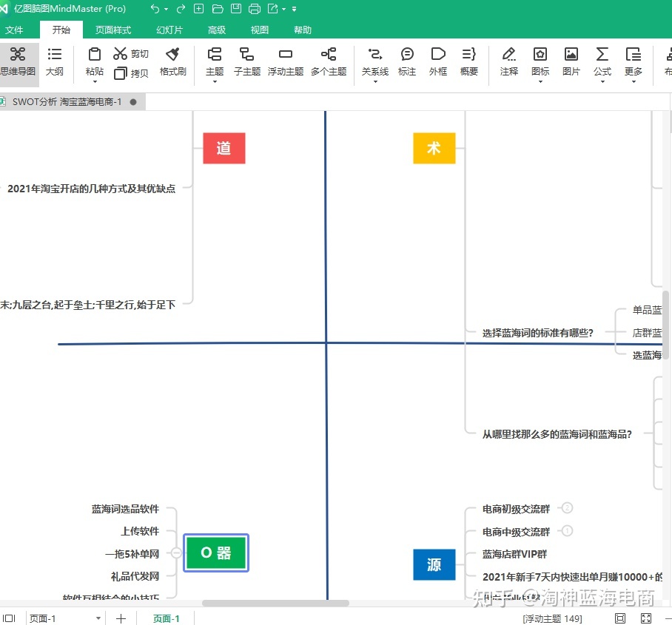Click 剪切 cut tool
672x625 pixels.
pos(131,54)
